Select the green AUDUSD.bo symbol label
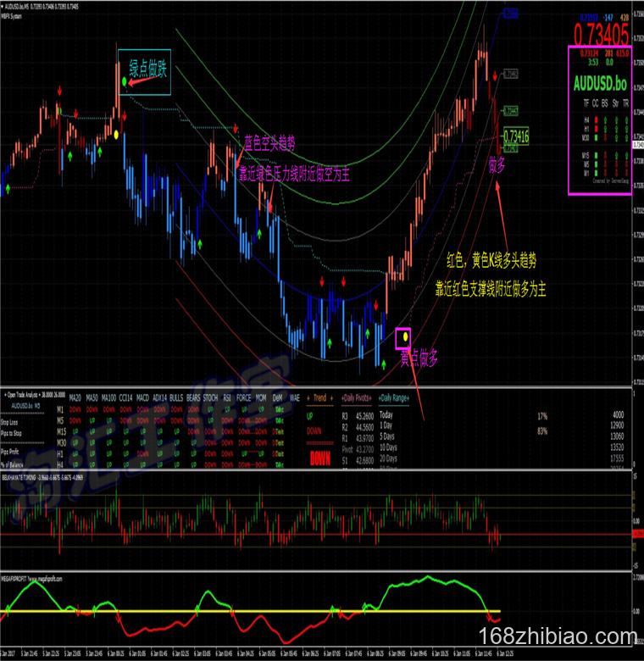 [x=600, y=83]
